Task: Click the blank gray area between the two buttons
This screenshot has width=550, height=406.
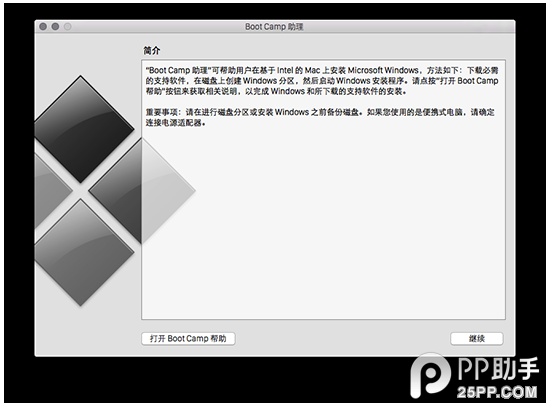Action: pos(342,339)
